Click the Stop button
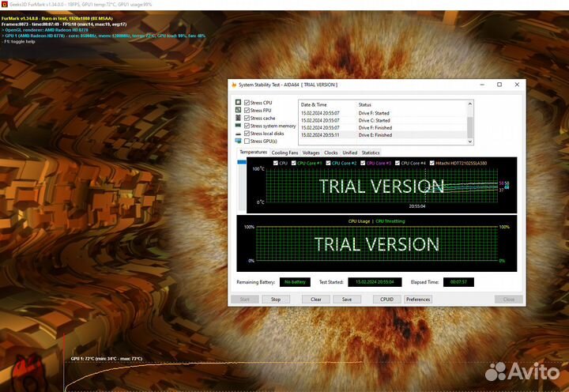This screenshot has width=569, height=392. click(x=276, y=300)
